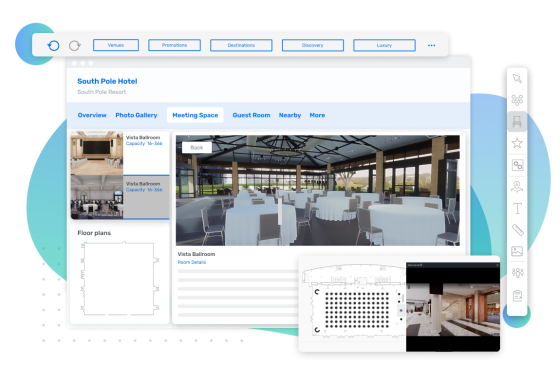The image size is (560, 365).
Task: Select the round table group tool
Action: 517,100
